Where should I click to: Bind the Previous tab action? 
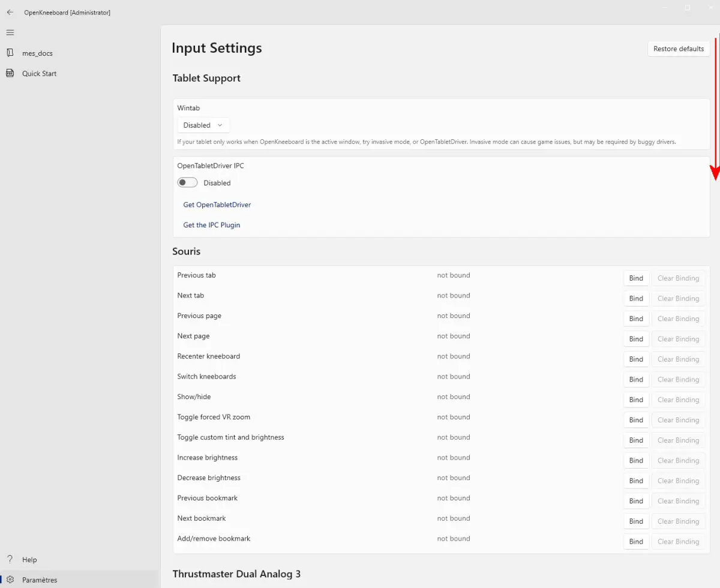(636, 278)
